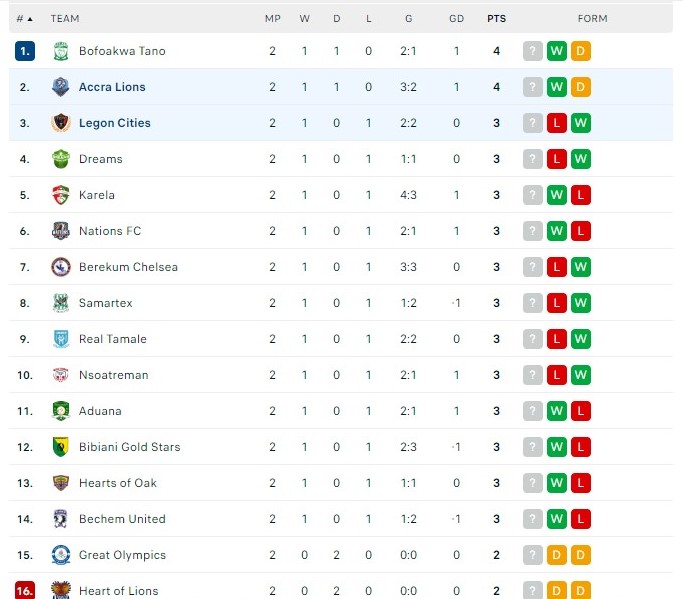Image resolution: width=683 pixels, height=599 pixels.
Task: Open the Aduana team link
Action: [100, 411]
